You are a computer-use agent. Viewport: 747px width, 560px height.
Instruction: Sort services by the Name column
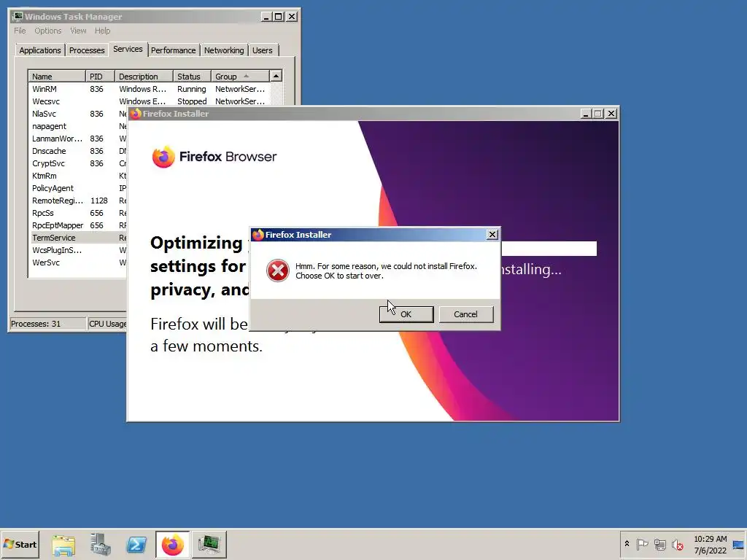[x=57, y=76]
